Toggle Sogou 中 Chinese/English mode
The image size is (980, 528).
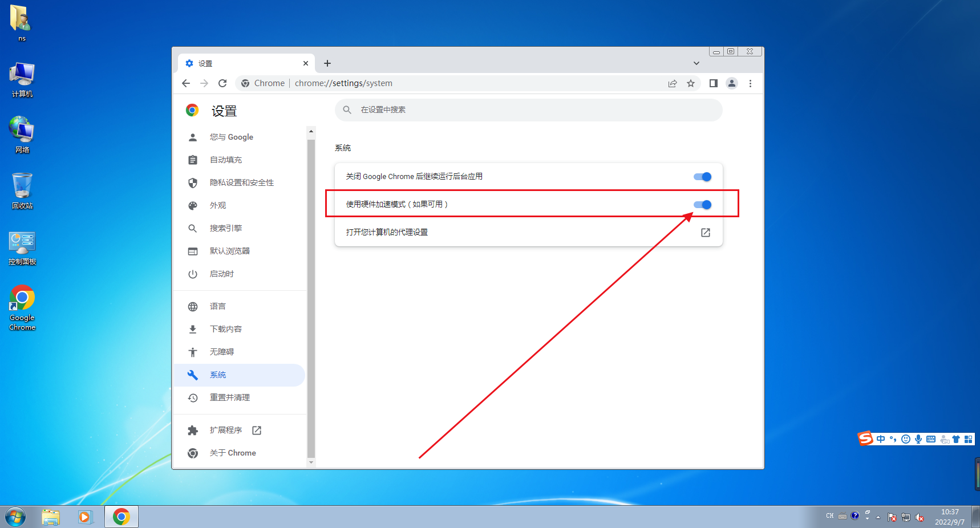[x=881, y=439]
